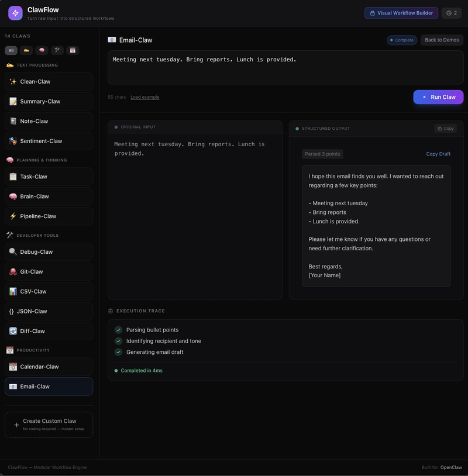Click the Text Processing section header
This screenshot has height=476, width=468.
coord(37,65)
